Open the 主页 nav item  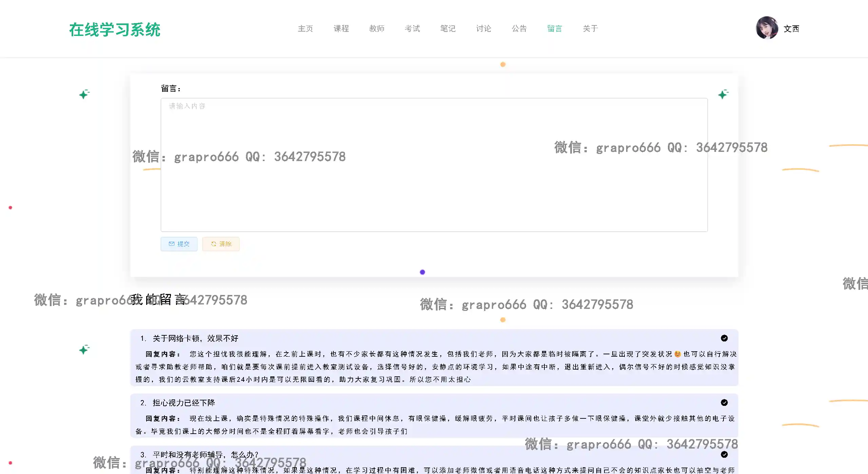pos(305,28)
